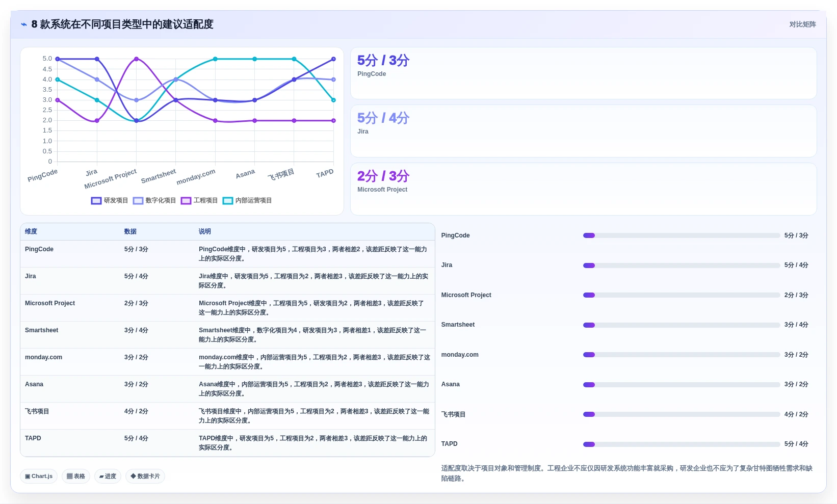837x504 pixels.
Task: Toggle the 研发项目 legend item
Action: coord(110,201)
